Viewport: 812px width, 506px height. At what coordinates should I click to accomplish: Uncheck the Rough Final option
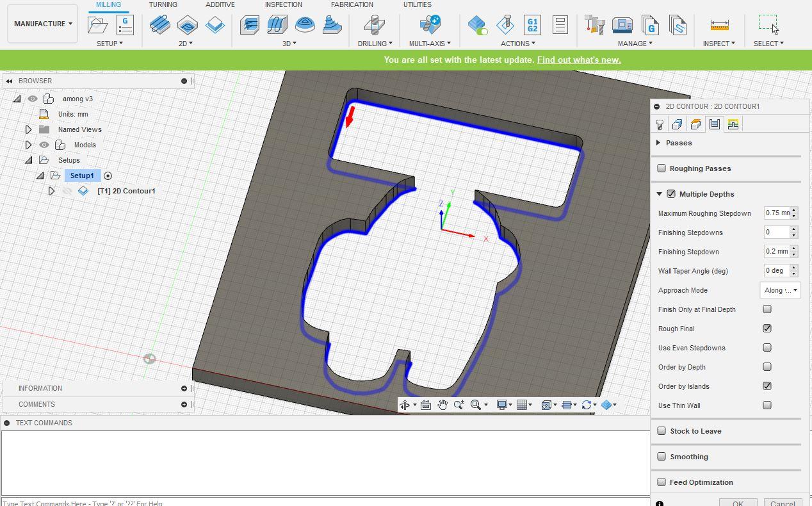click(x=767, y=329)
